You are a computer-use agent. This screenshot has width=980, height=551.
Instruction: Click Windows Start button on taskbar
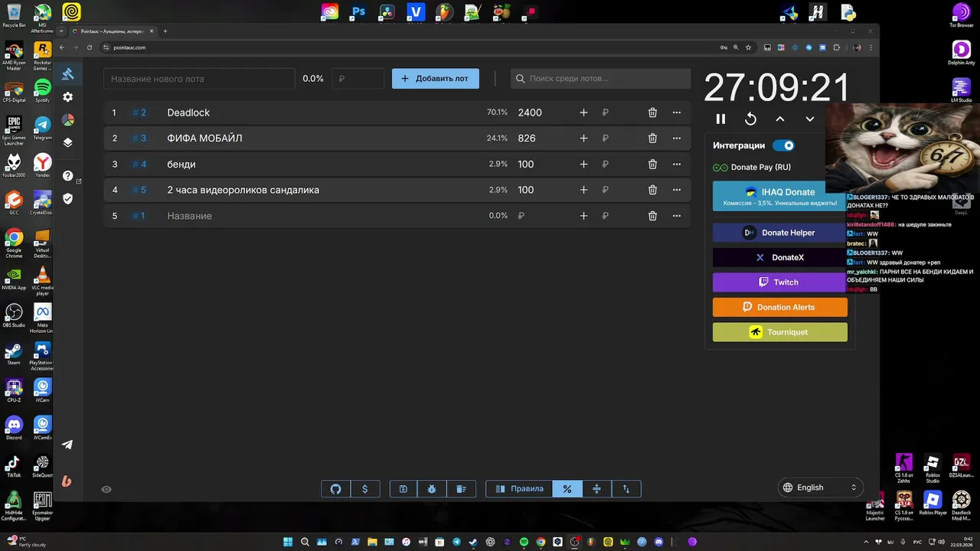(288, 542)
